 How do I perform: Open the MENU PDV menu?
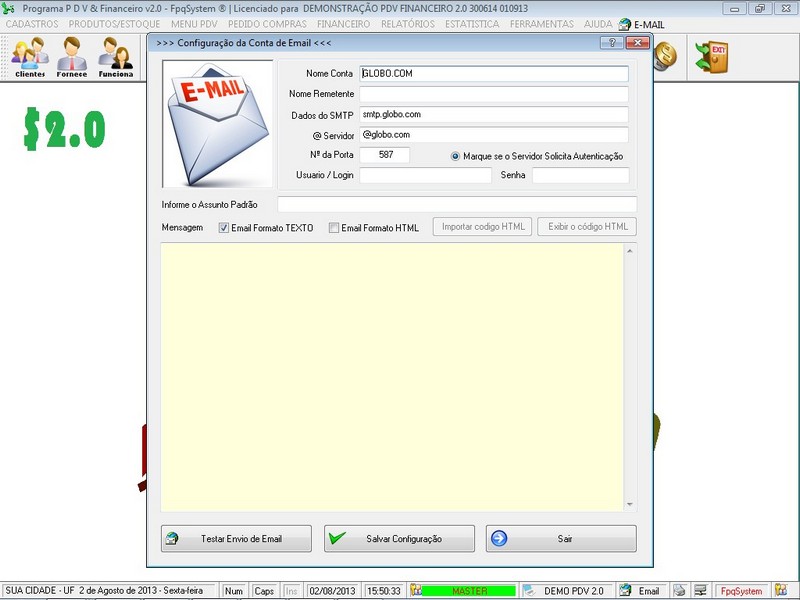[x=194, y=24]
